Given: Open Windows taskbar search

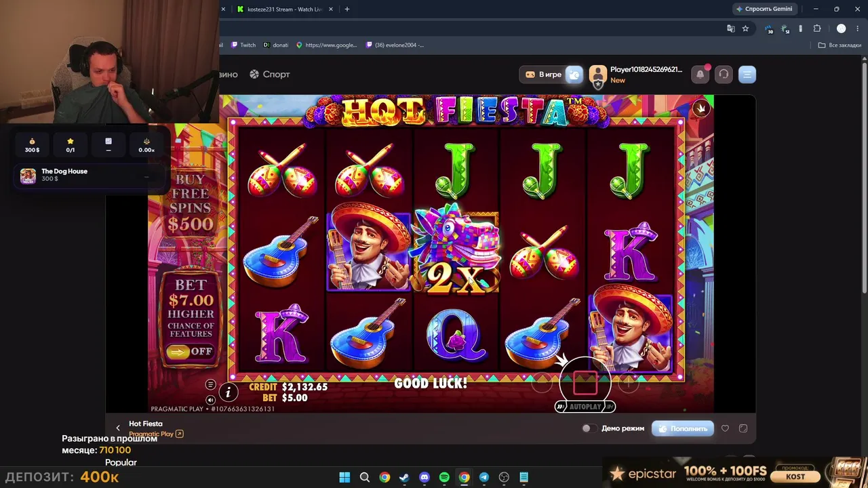Looking at the screenshot, I should click(x=365, y=477).
